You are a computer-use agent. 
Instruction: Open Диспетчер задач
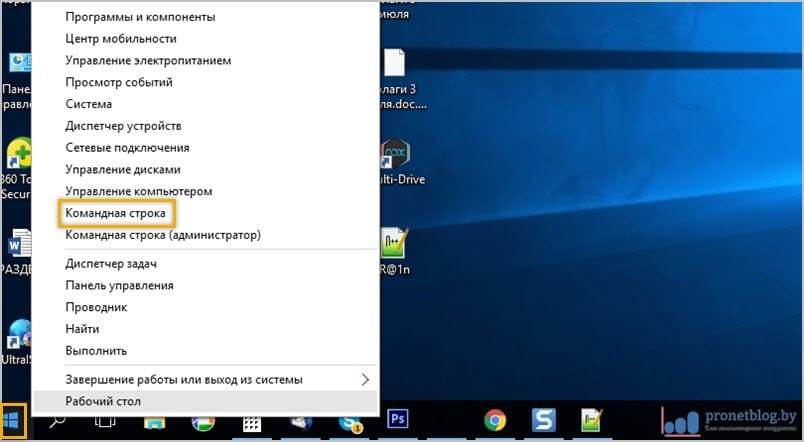tap(111, 264)
